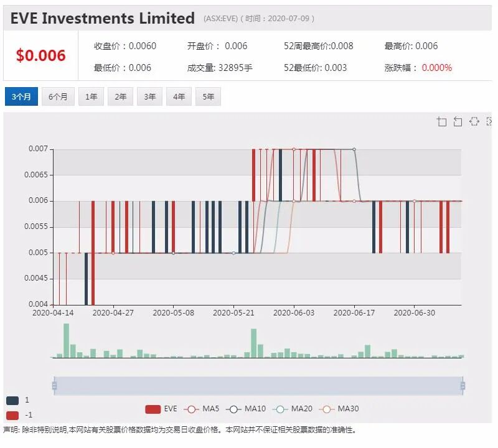498x448 pixels.
Task: Click the 0.0045 y-axis label
Action: 36,278
